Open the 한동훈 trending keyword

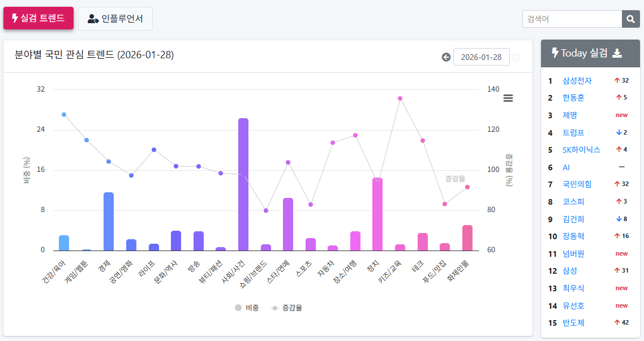573,98
